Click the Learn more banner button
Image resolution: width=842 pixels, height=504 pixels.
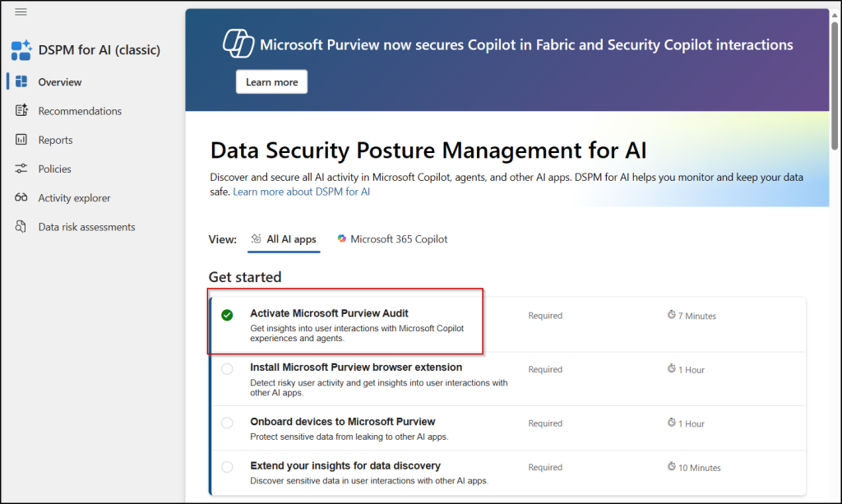point(271,81)
